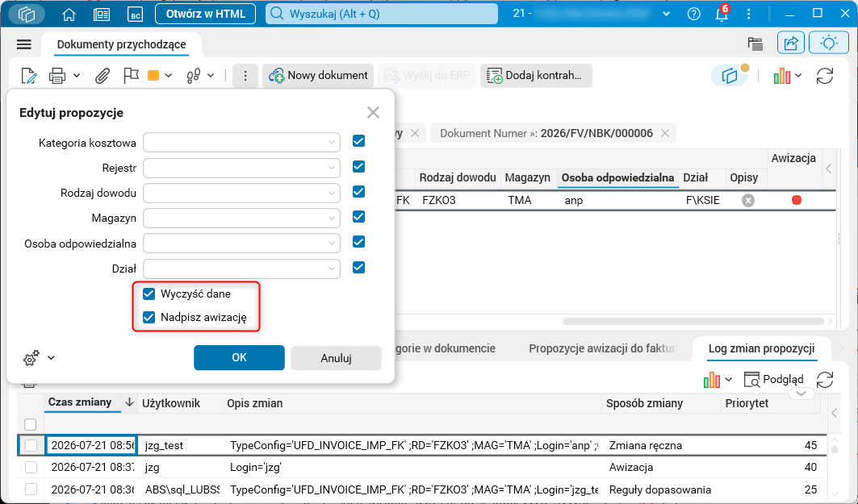This screenshot has width=858, height=504.
Task: Click the printer icon in toolbar
Action: point(57,76)
